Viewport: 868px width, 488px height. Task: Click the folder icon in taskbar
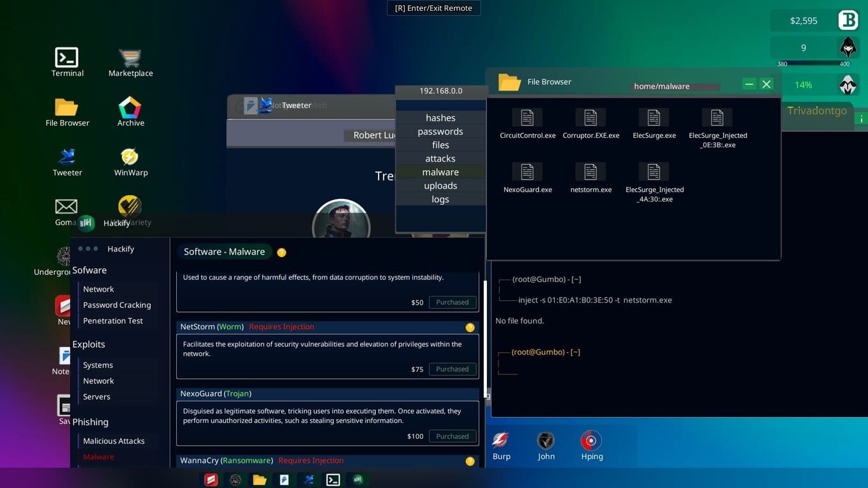tap(259, 480)
